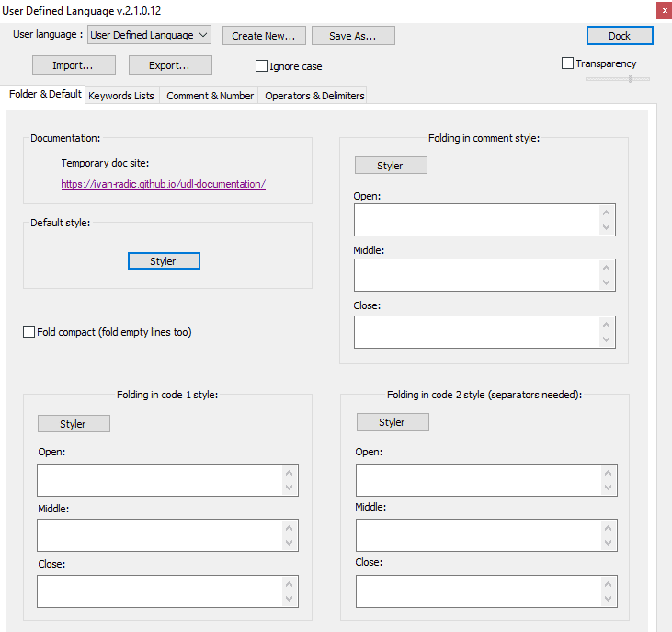Click the Export... button
Viewport: 672px width, 632px height.
pos(170,65)
